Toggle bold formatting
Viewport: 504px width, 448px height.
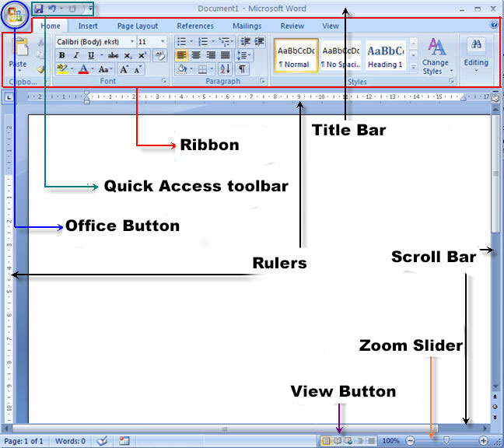62,55
